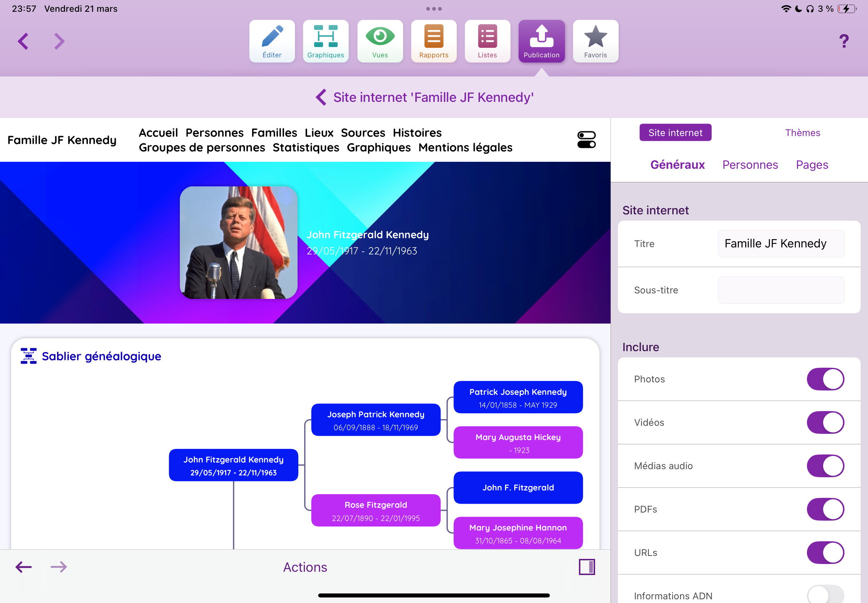Navigate preview back with left arrow
868x603 pixels.
(x=24, y=567)
